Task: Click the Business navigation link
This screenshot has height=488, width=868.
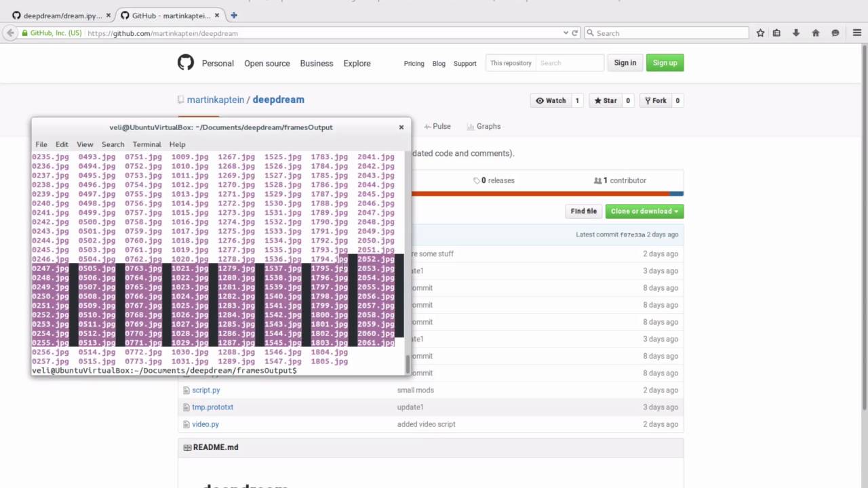Action: 317,63
